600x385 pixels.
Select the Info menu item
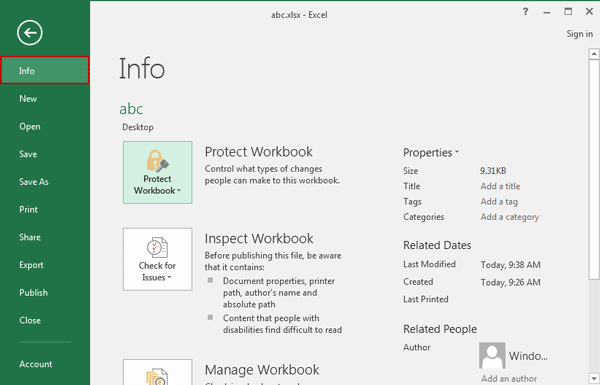point(45,70)
